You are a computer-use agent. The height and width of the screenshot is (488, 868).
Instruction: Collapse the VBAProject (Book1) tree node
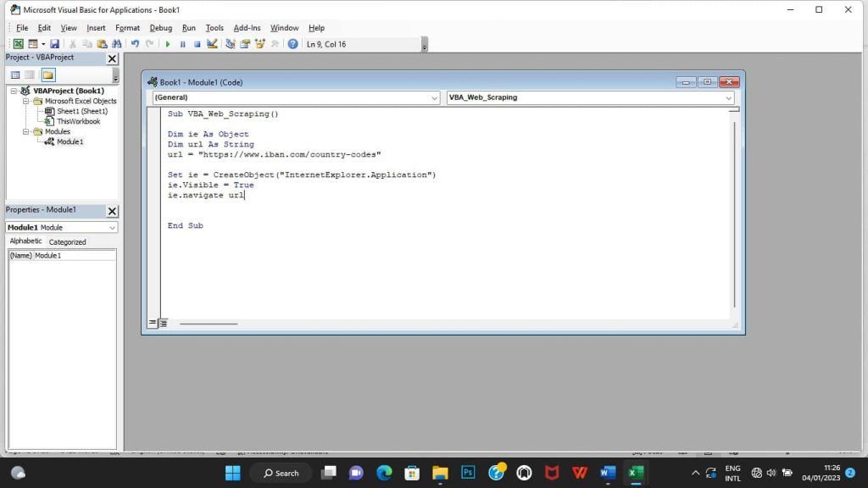[14, 91]
